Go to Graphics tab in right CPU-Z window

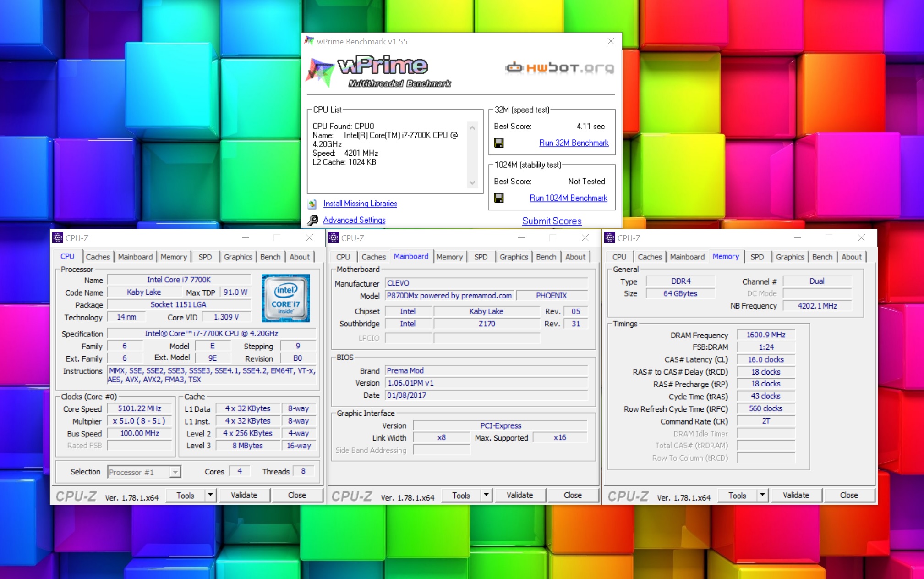click(x=790, y=257)
